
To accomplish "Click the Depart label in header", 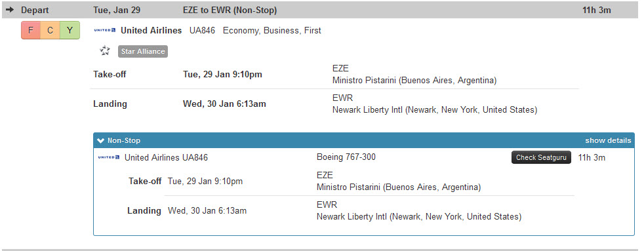I will [x=35, y=10].
